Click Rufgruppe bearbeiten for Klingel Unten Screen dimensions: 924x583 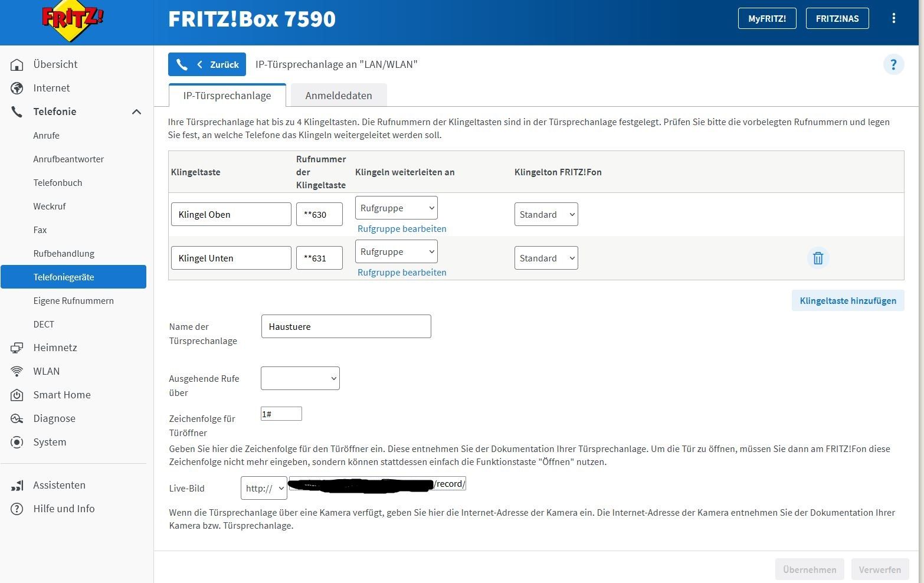click(402, 272)
